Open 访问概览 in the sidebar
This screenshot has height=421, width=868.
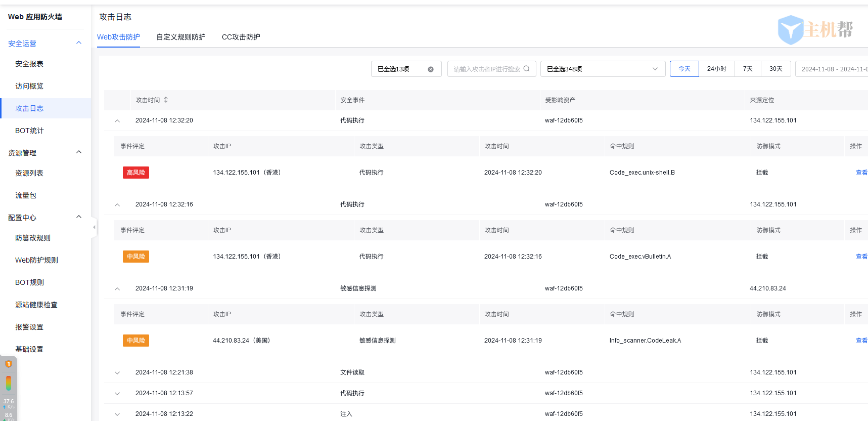[x=29, y=86]
